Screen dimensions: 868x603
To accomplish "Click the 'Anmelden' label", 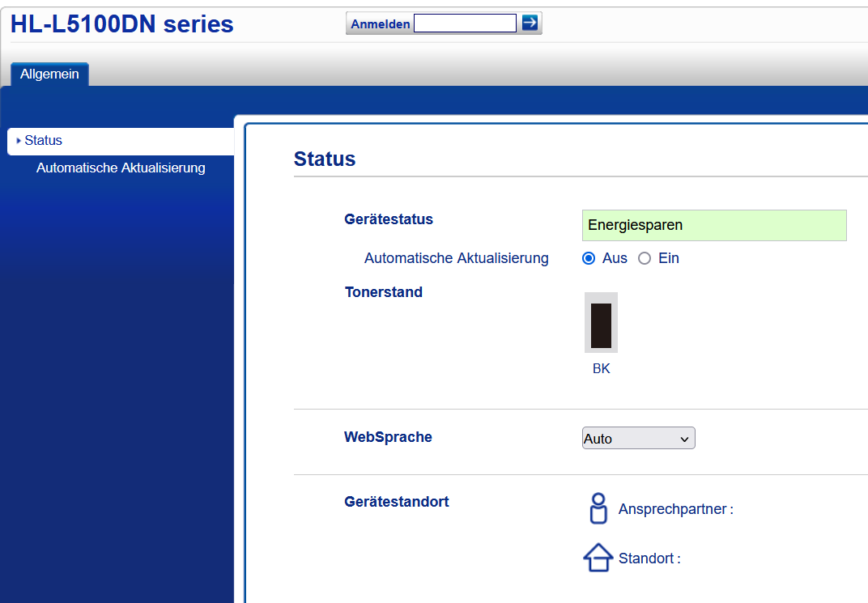I will click(381, 23).
